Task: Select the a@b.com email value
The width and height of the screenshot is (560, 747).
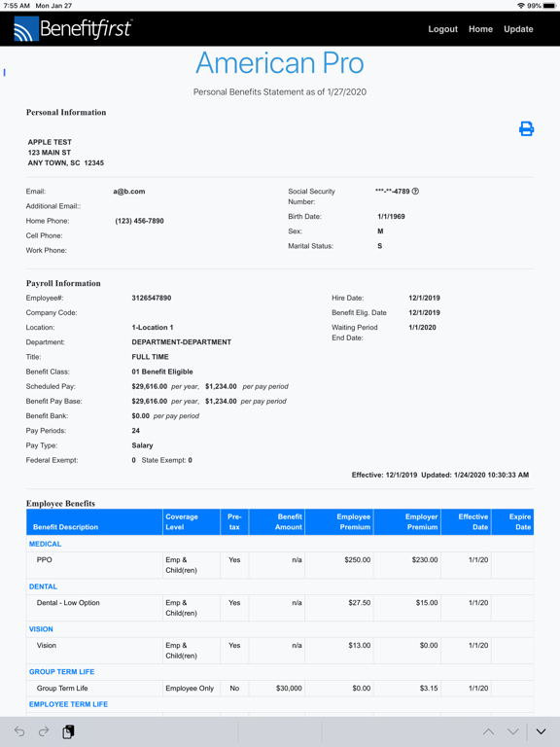Action: (x=129, y=192)
